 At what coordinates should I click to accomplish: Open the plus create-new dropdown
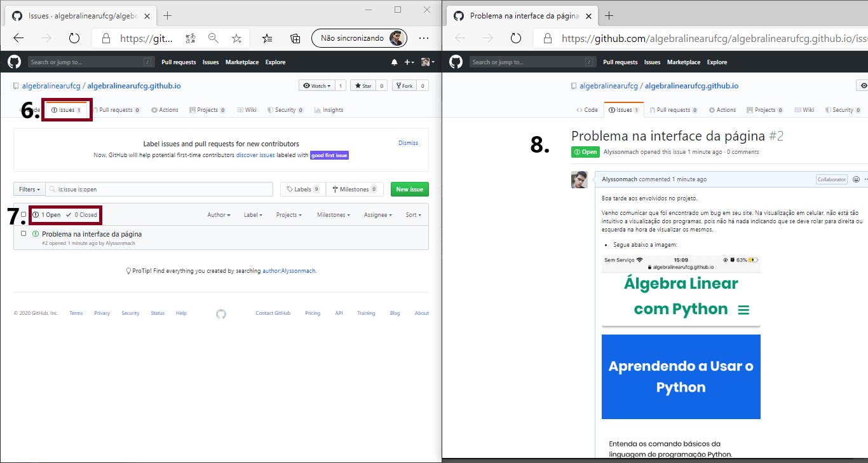pyautogui.click(x=409, y=62)
